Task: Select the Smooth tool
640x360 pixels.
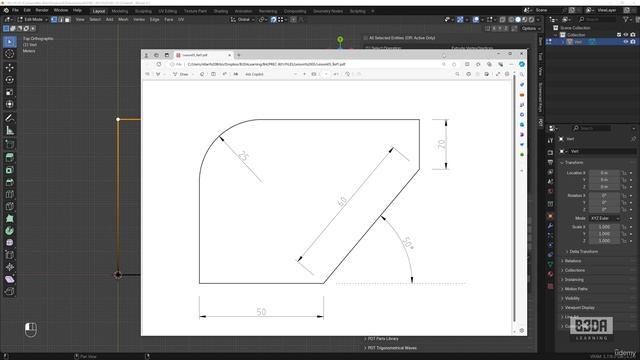Action: [9, 243]
